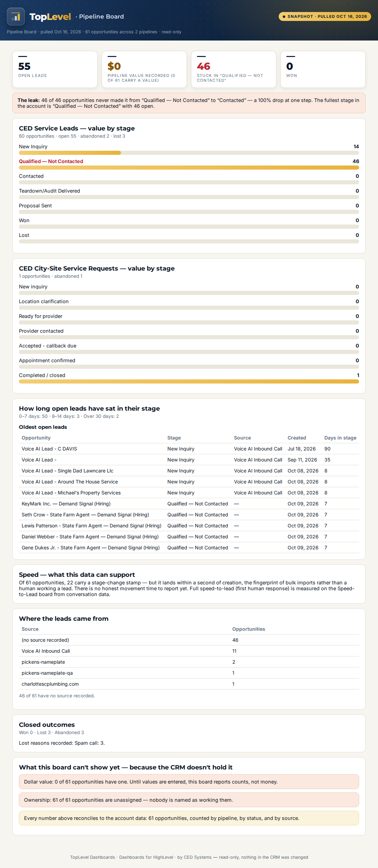378x868 pixels.
Task: Click the TopLevel brand name
Action: pos(50,16)
